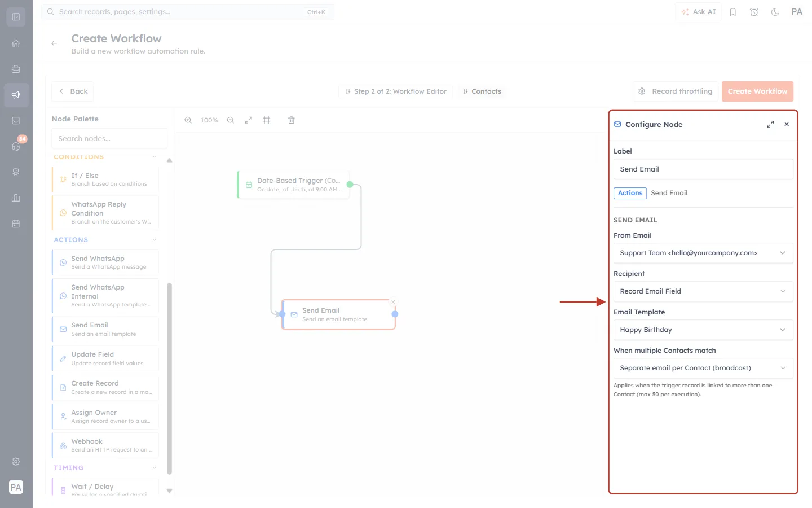Image resolution: width=812 pixels, height=508 pixels.
Task: Click the bookmark icon in top bar
Action: [733, 12]
